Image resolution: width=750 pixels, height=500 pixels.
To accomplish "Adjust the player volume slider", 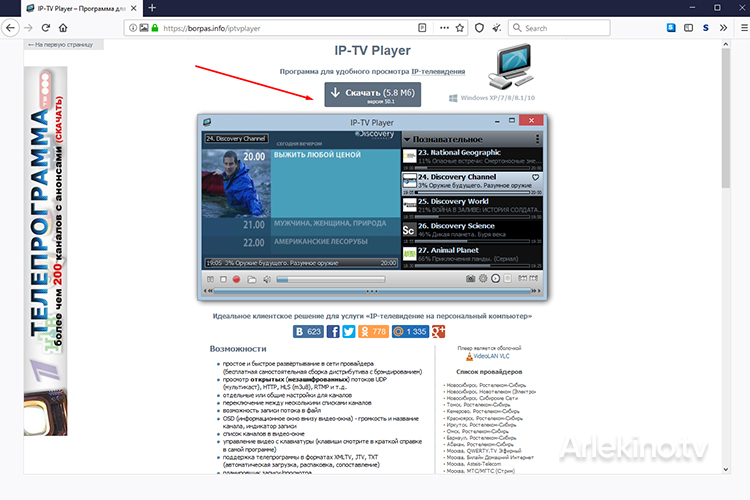I will pos(331,279).
